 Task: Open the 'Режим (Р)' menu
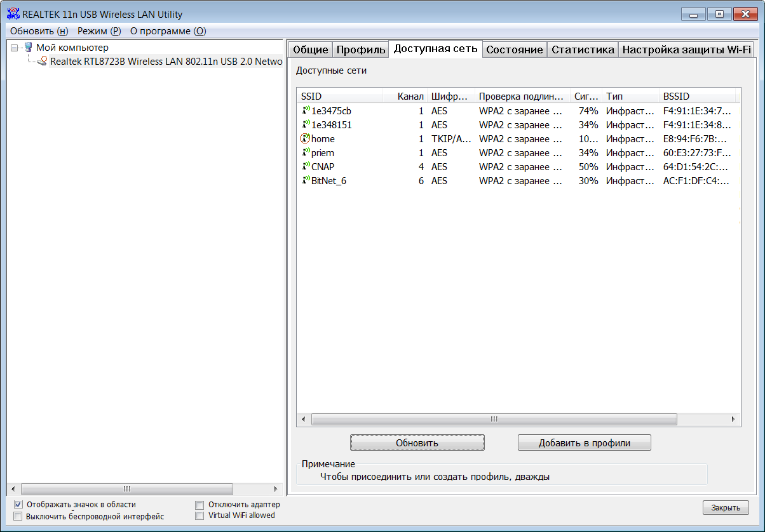(99, 31)
